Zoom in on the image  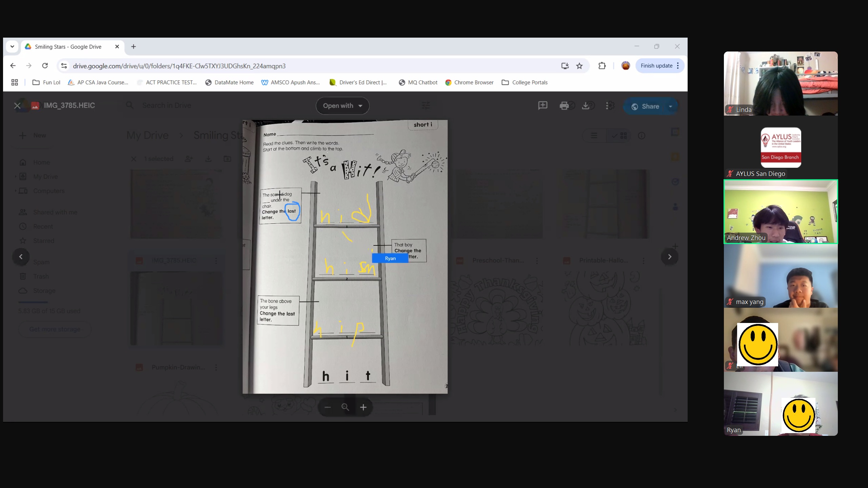(x=363, y=407)
